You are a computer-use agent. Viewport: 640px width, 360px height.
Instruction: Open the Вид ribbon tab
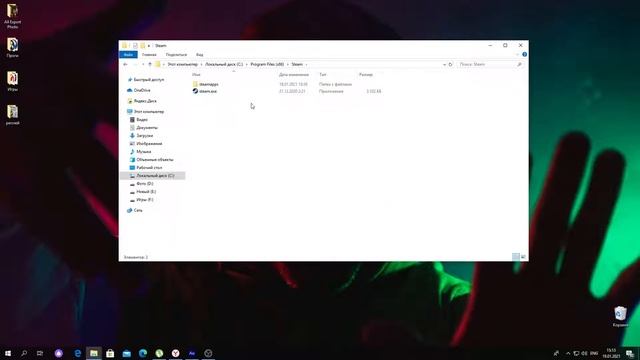[200, 55]
